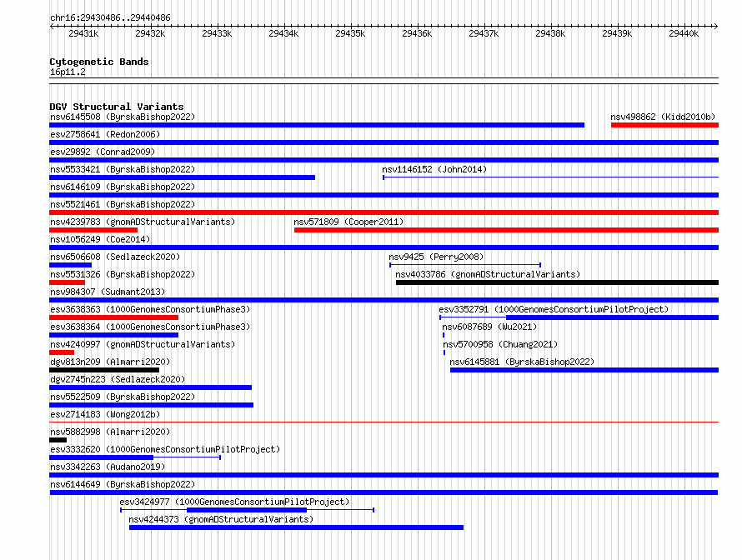Open the dgv2745n223 (Sedlazeck2020) label
The width and height of the screenshot is (742, 560).
coord(118,379)
